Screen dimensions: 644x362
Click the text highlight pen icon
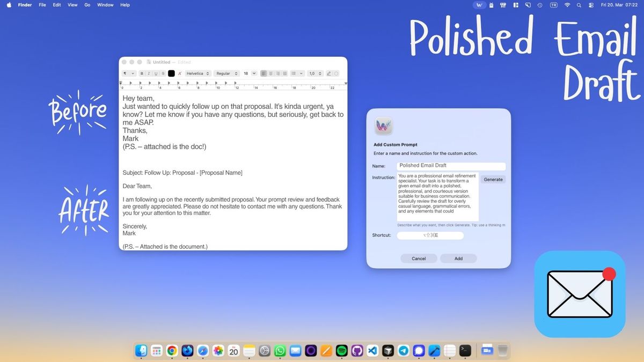click(x=329, y=73)
